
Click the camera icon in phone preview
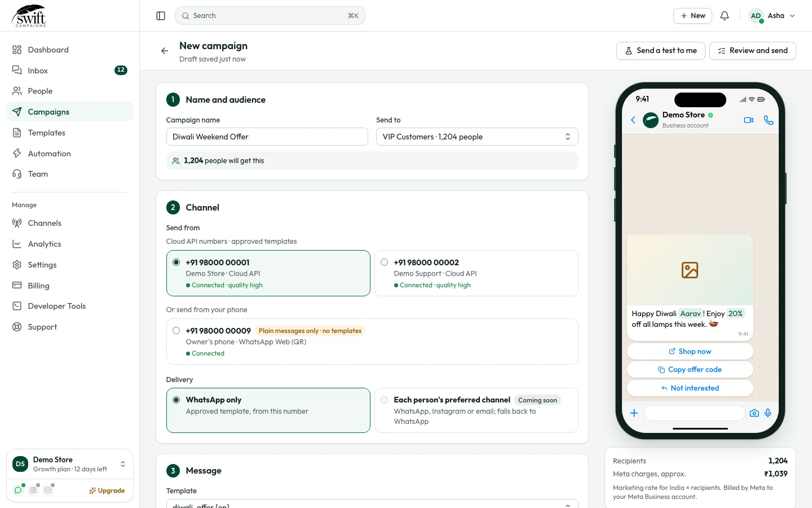[x=754, y=413]
